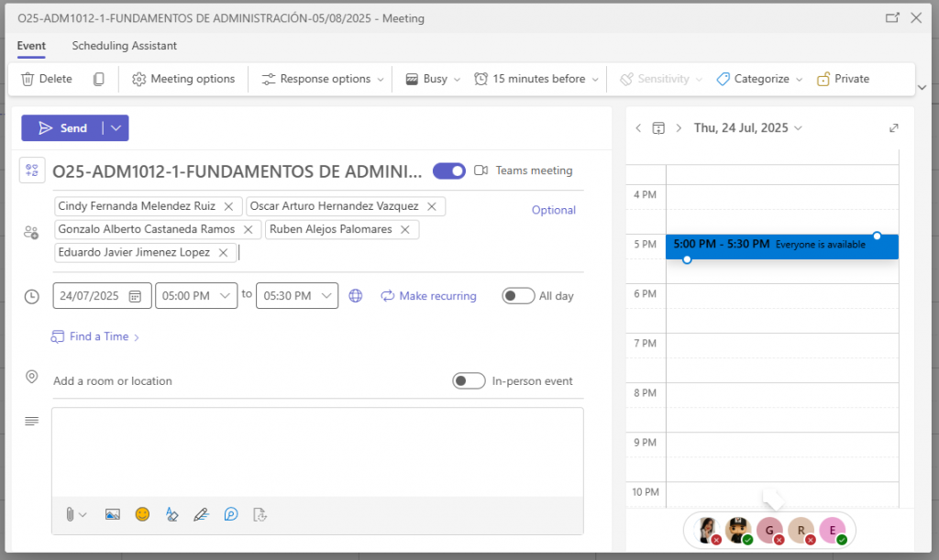Click the attach file paperclip icon
This screenshot has width=939, height=560.
coord(70,514)
